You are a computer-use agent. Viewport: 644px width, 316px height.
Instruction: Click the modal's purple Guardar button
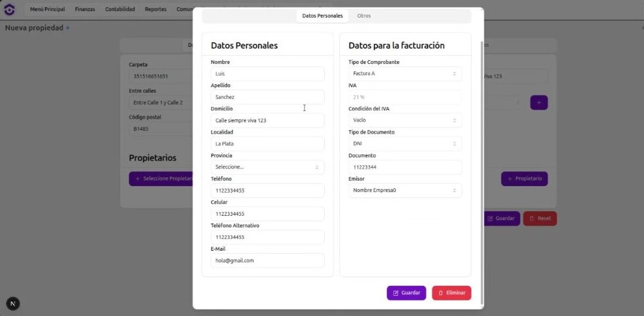click(406, 293)
